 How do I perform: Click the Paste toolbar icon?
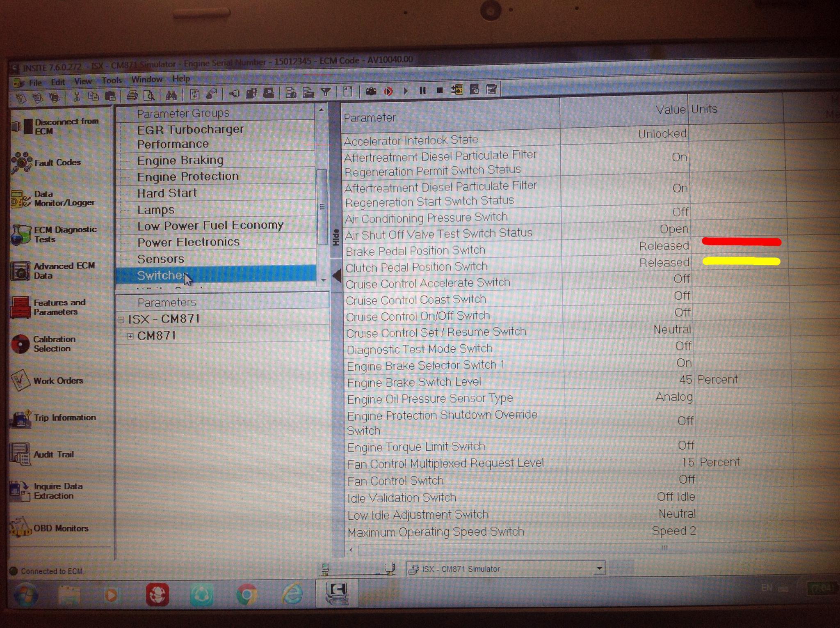tap(110, 96)
